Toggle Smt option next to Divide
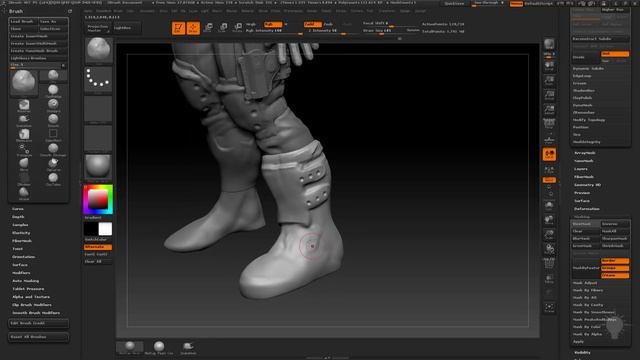Viewport: 640px width, 360px height. coord(615,54)
